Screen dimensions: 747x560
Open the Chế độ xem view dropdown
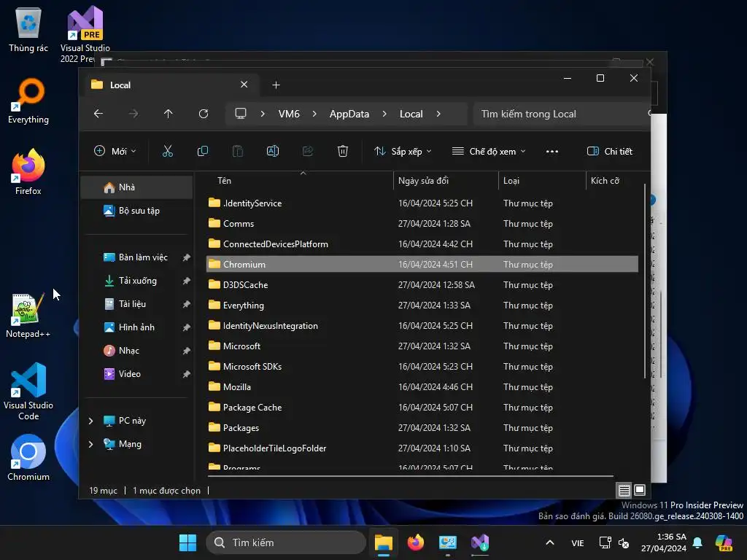(x=489, y=152)
